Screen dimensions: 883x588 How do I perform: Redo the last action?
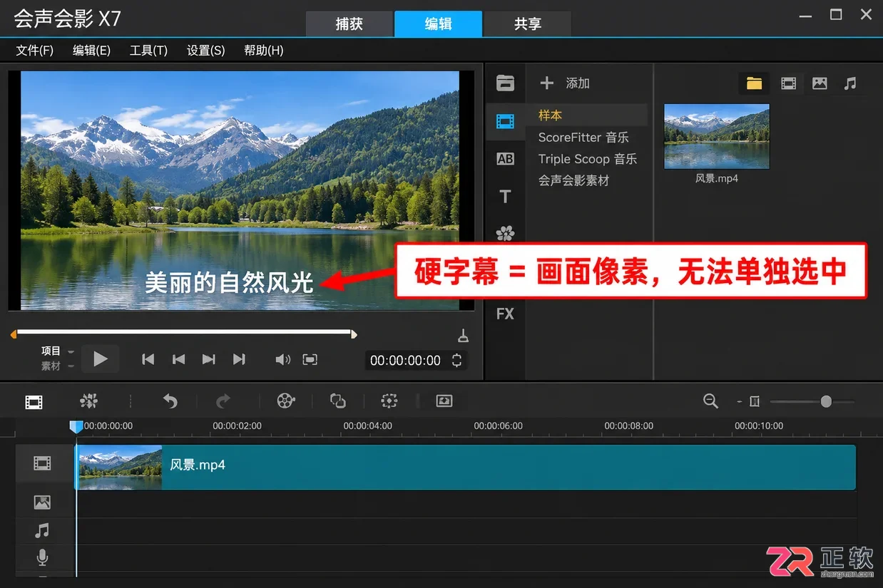coord(223,401)
